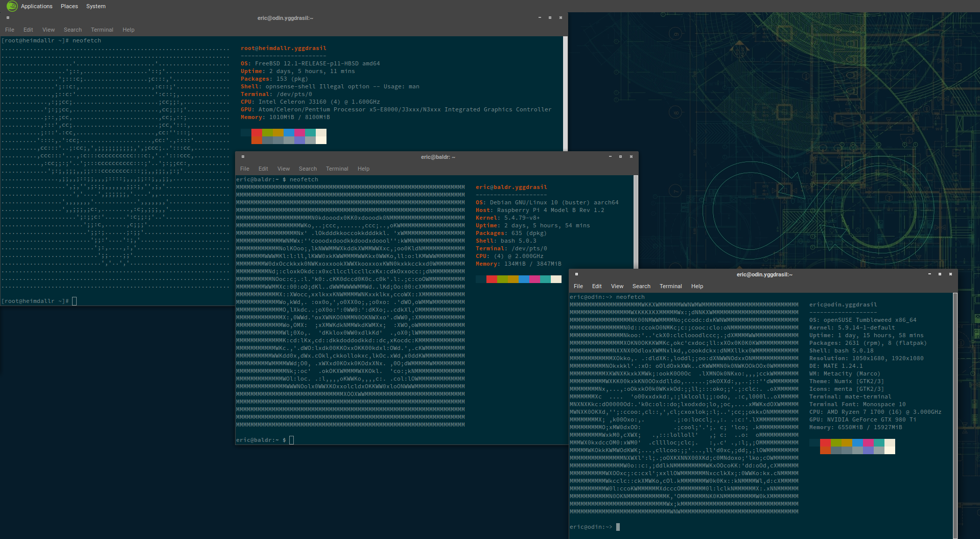Maximize the eric@baldr terminal window
The width and height of the screenshot is (980, 539).
point(620,157)
